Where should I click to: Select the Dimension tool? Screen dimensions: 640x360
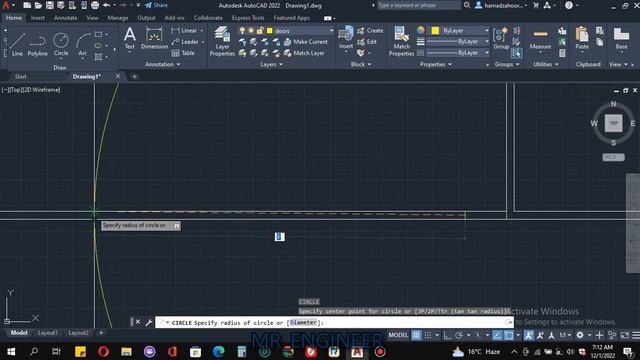pos(154,38)
